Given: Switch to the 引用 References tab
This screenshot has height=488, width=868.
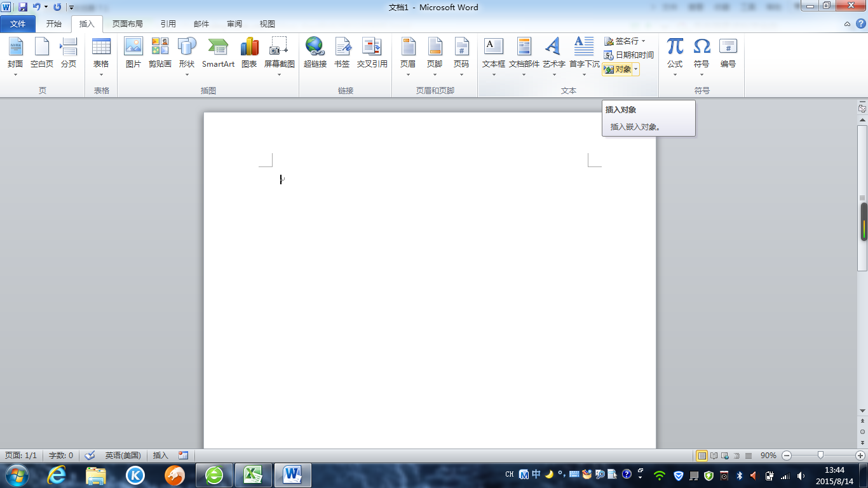Looking at the screenshot, I should (x=168, y=24).
